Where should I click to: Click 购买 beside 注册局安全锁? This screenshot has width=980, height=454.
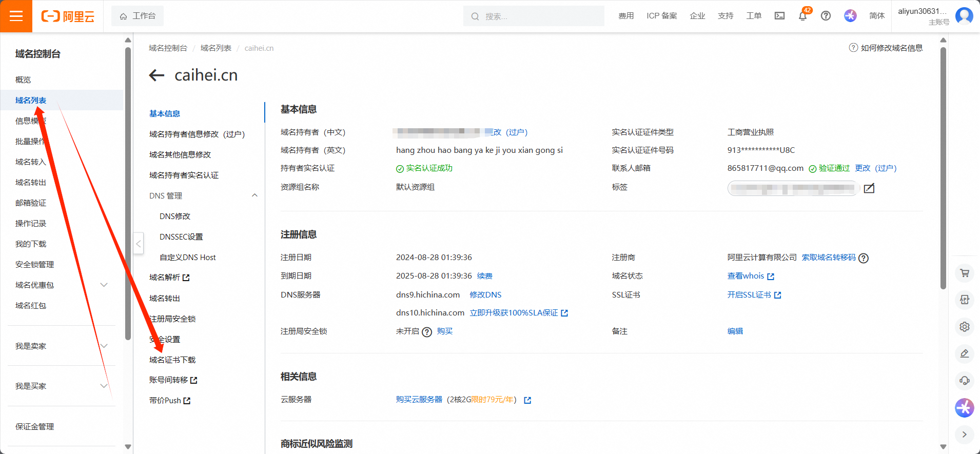[x=445, y=331]
